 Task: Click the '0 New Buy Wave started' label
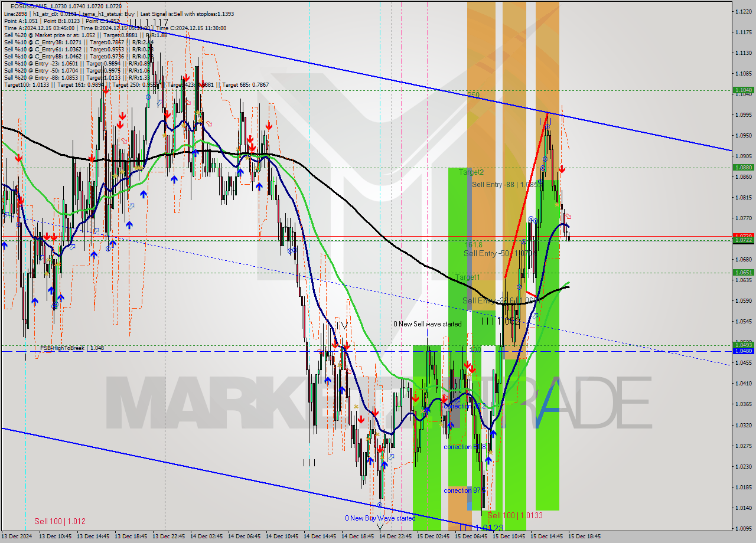pyautogui.click(x=380, y=518)
